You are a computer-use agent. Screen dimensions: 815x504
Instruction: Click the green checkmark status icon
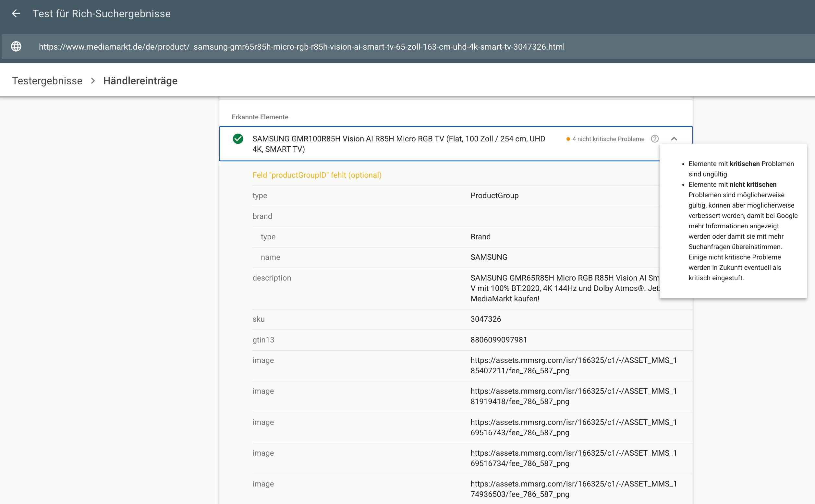[238, 139]
